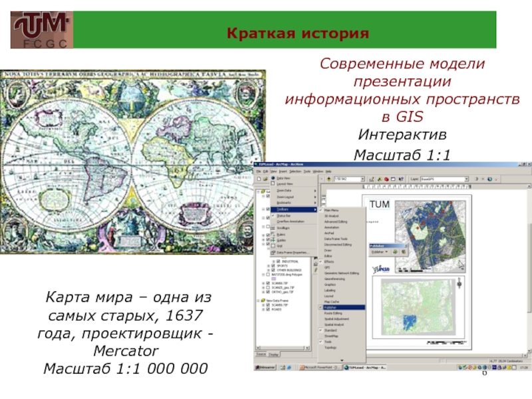532x399 pixels.
Task: Expand the Zoom Data submenu
Action: coord(315,191)
